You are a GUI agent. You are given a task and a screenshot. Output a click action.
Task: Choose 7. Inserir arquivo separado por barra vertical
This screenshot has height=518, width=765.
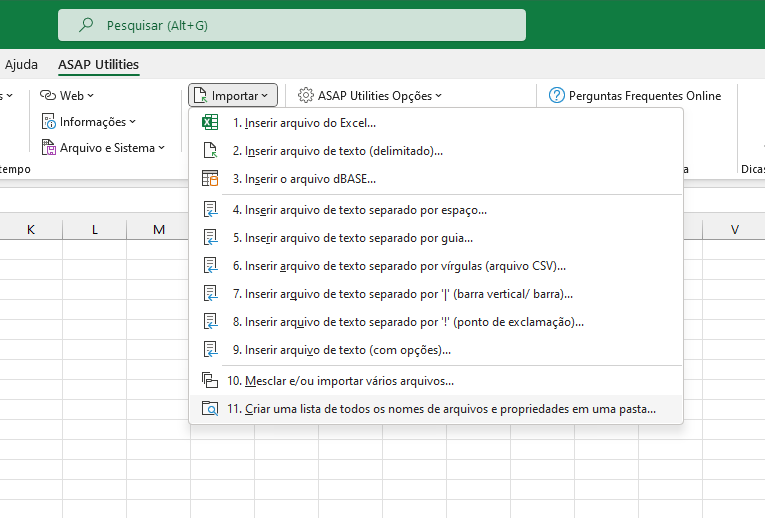[x=436, y=294]
